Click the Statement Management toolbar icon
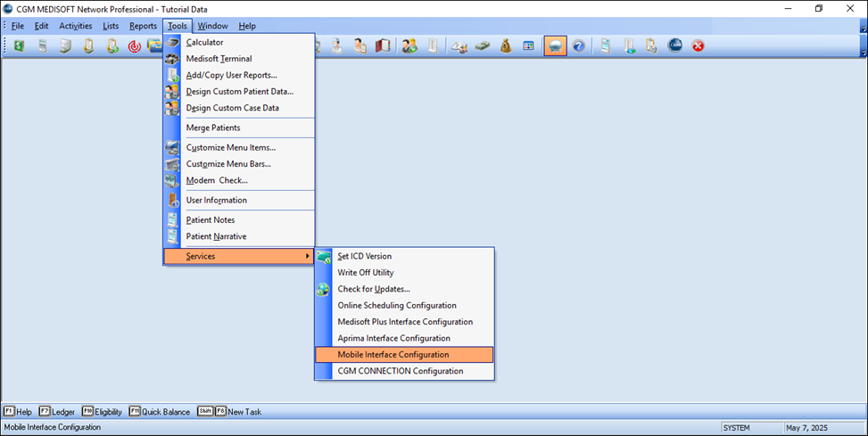 click(66, 46)
